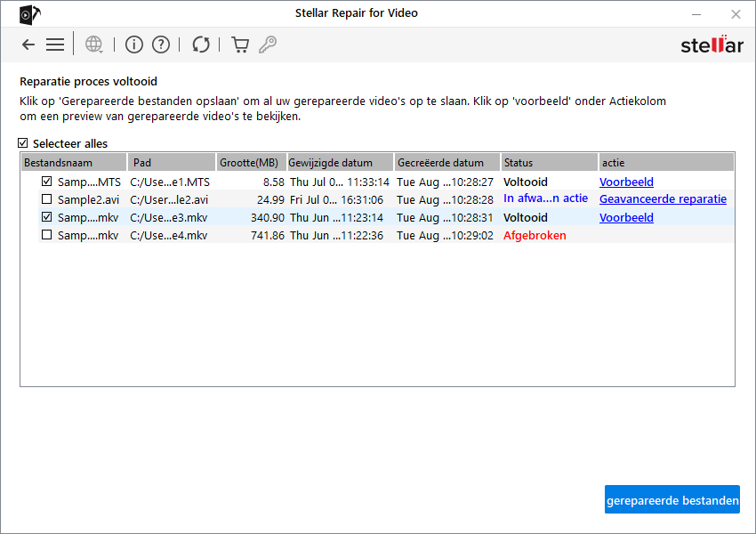756x534 pixels.
Task: Minimize the Stellar Repair window
Action: [x=696, y=14]
